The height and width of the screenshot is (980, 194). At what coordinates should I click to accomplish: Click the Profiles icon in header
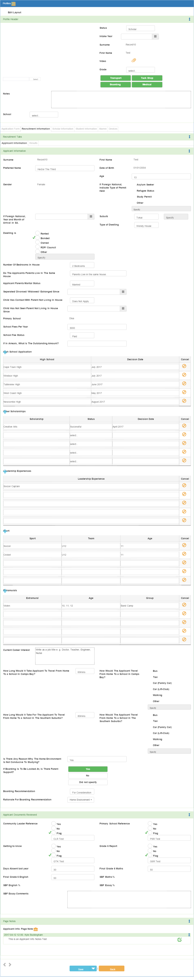[13, 3]
